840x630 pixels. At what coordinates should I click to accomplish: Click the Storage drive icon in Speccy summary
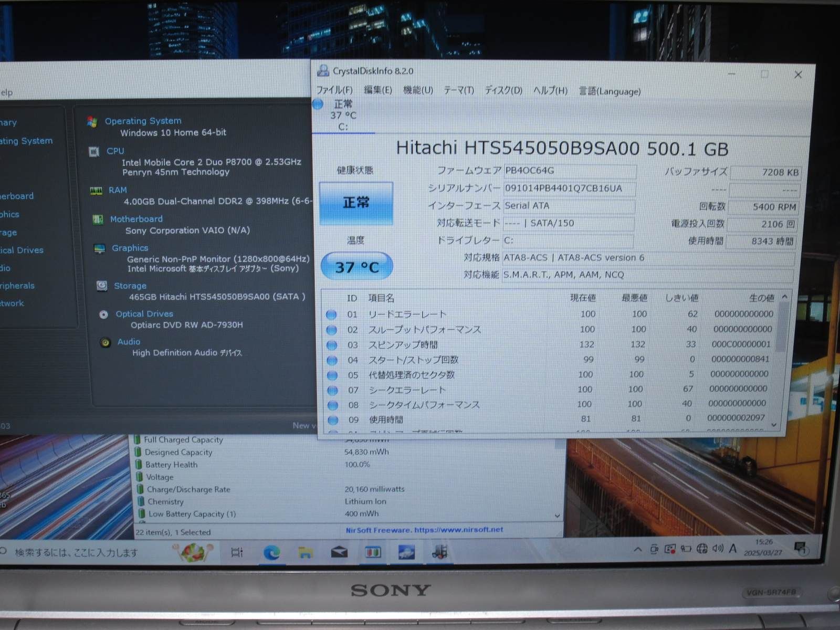pos(102,286)
